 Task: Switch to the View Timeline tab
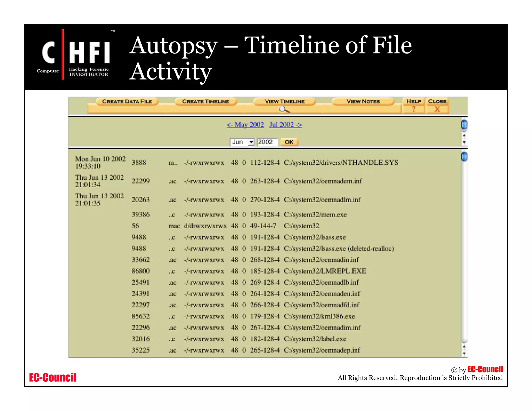tap(284, 102)
